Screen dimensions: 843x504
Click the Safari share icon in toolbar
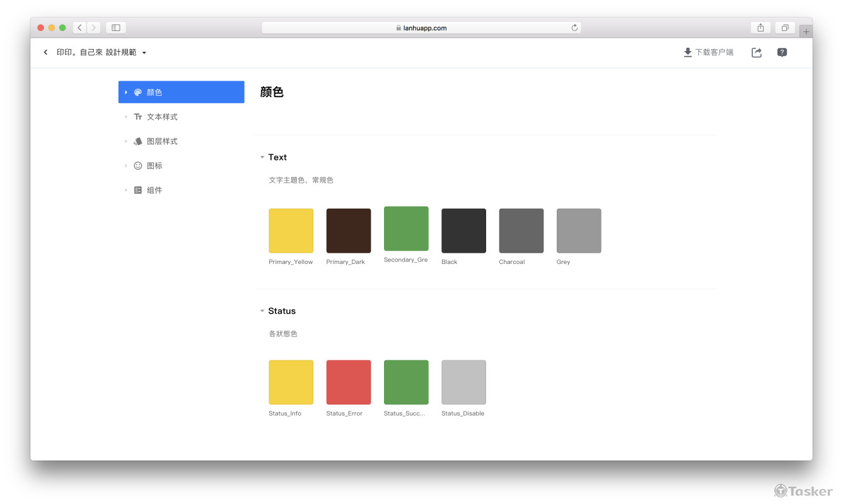[x=760, y=28]
